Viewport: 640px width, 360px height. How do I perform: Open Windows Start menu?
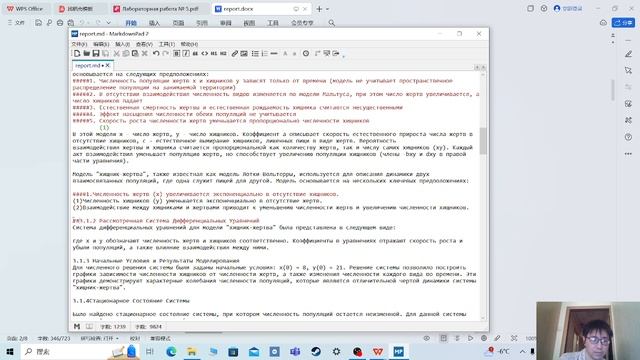tap(9, 351)
